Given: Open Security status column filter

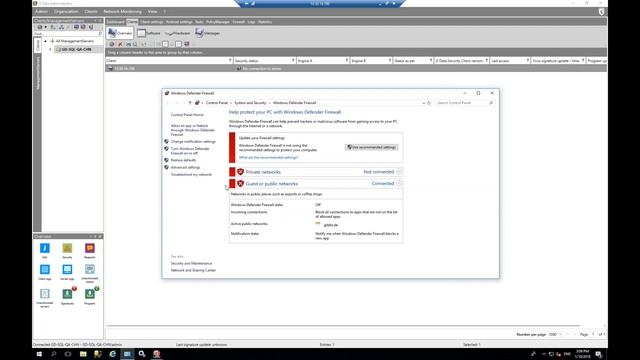Looking at the screenshot, I should click(293, 61).
